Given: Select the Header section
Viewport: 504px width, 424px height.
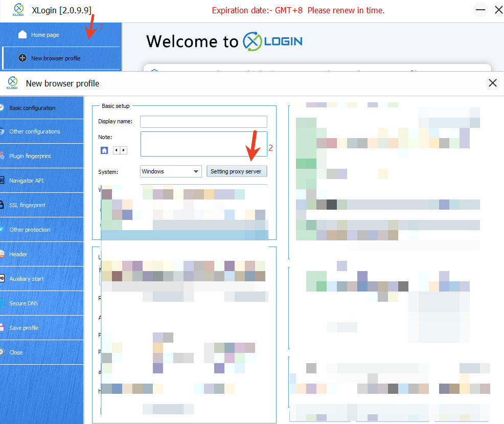Looking at the screenshot, I should pyautogui.click(x=41, y=254).
